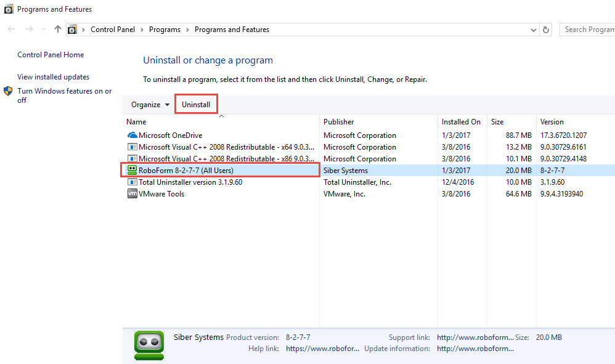This screenshot has width=615, height=364.
Task: Click the Programs breadcrumb
Action: 165,30
